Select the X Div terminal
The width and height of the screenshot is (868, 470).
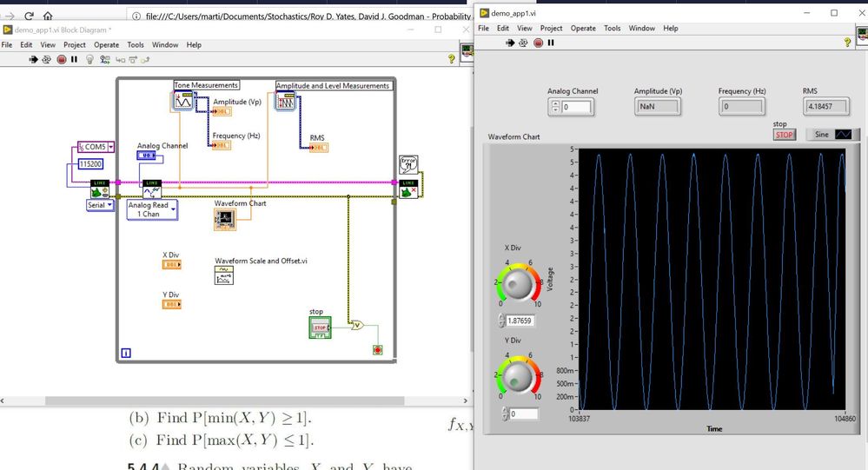point(172,265)
